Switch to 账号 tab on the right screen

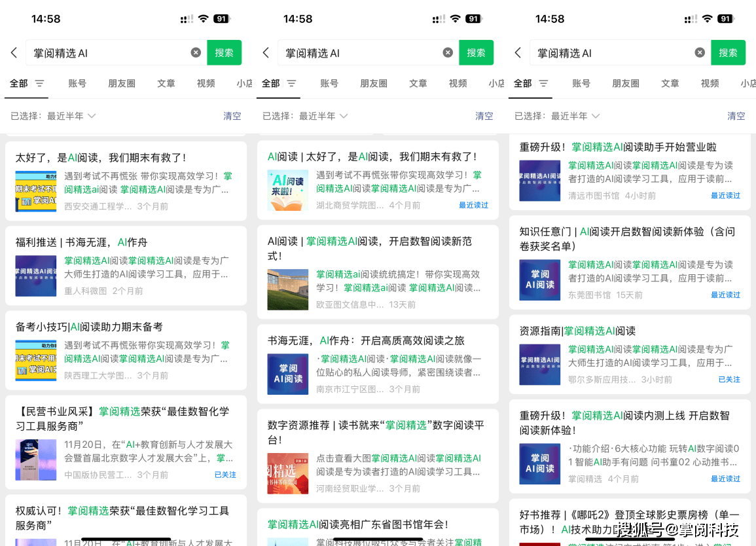point(581,83)
